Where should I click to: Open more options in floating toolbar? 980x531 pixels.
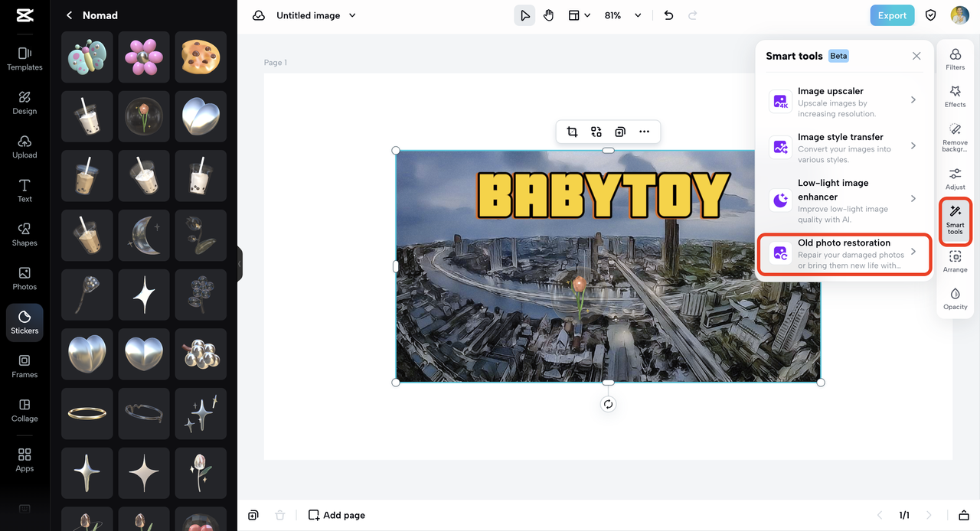(645, 132)
